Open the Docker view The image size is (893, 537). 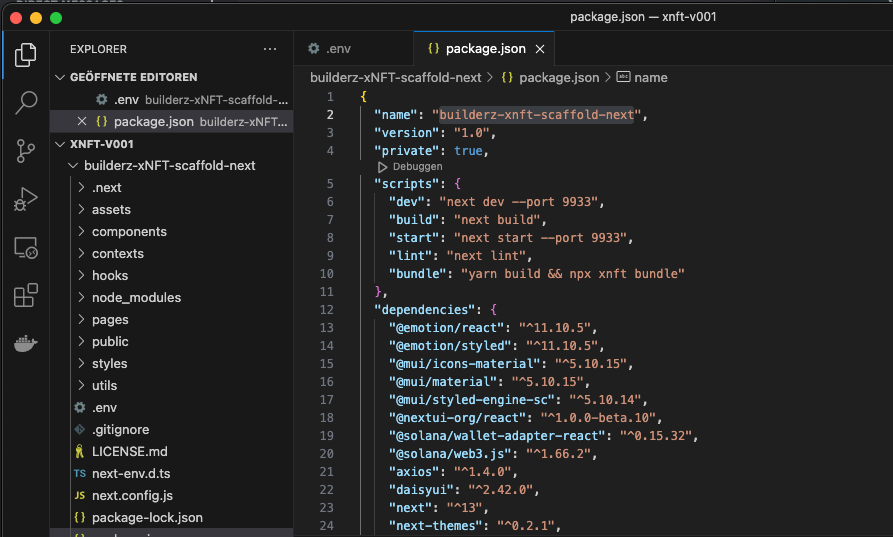[x=26, y=343]
